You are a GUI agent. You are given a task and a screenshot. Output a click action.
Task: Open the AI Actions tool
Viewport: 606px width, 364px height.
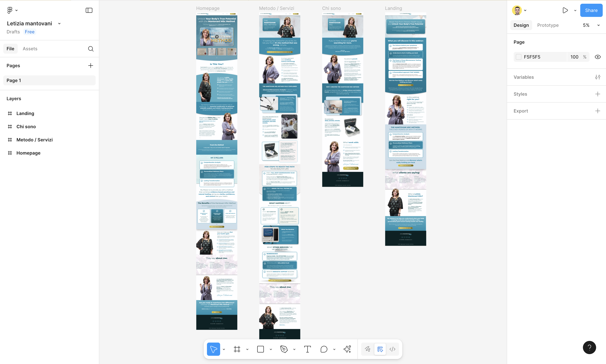coord(347,349)
